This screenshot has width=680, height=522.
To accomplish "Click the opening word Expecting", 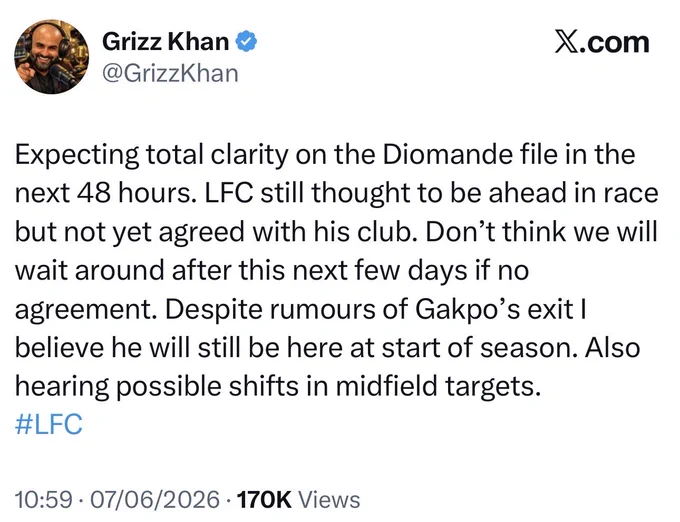I will point(77,154).
